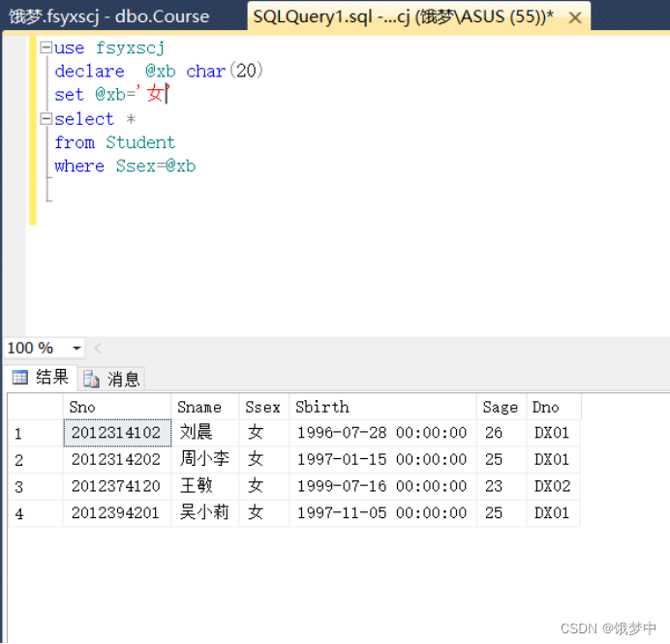Open the 结果 results tab
The image size is (670, 644).
41,378
